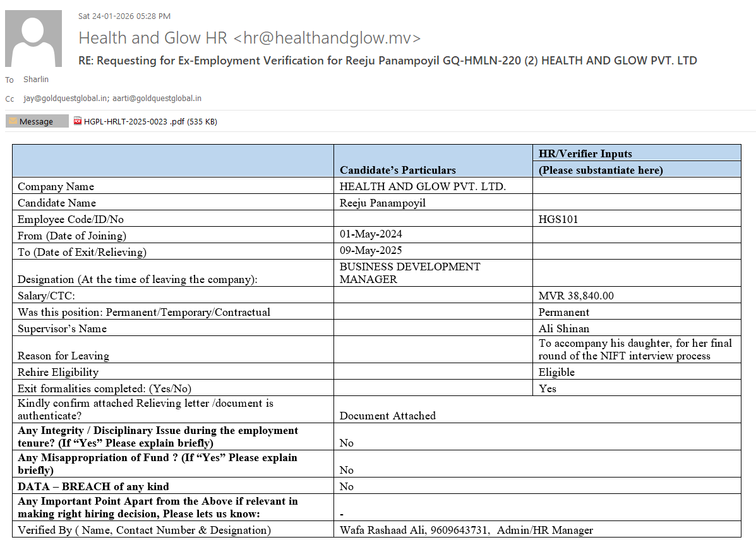Click No answer for Disciplinary Issue

(x=347, y=443)
